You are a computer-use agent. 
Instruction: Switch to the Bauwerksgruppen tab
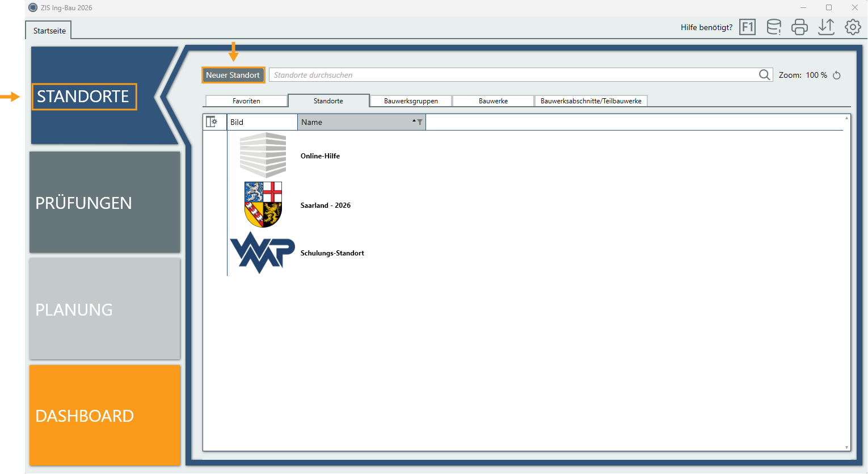[411, 101]
